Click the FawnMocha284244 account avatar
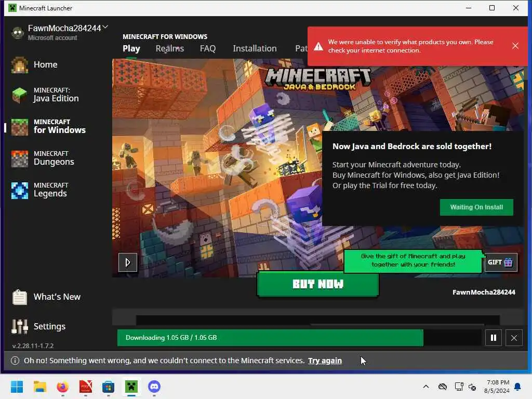The height and width of the screenshot is (399, 532). (18, 33)
